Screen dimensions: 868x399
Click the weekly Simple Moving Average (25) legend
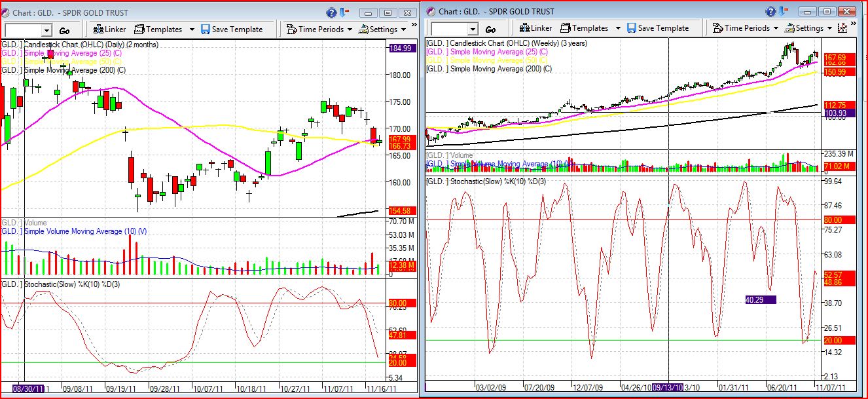[x=487, y=52]
